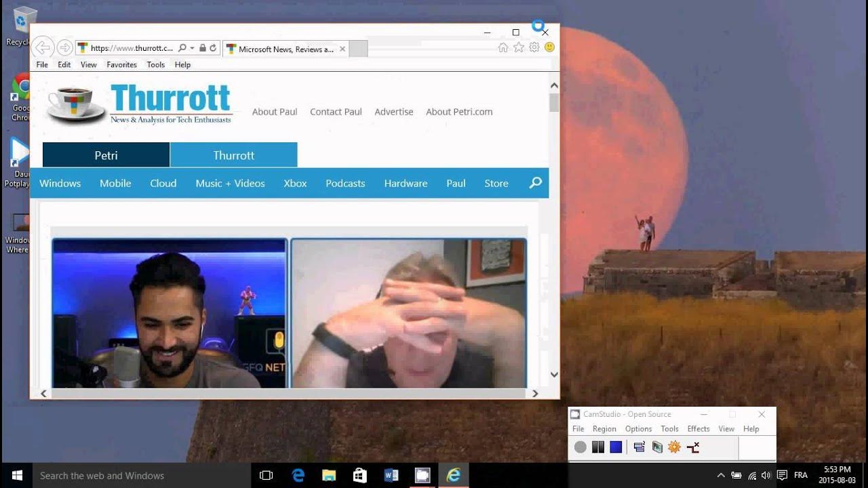Click the Advertise link
This screenshot has height=488, width=868.
(394, 112)
